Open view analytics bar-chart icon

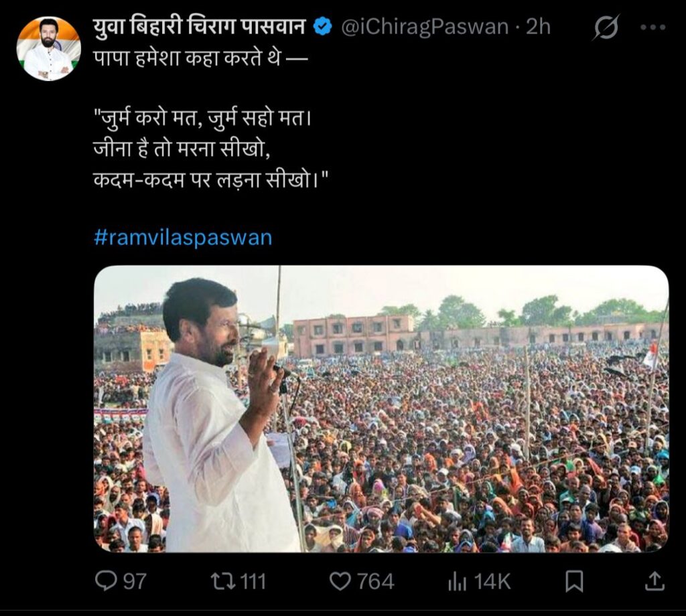click(457, 581)
